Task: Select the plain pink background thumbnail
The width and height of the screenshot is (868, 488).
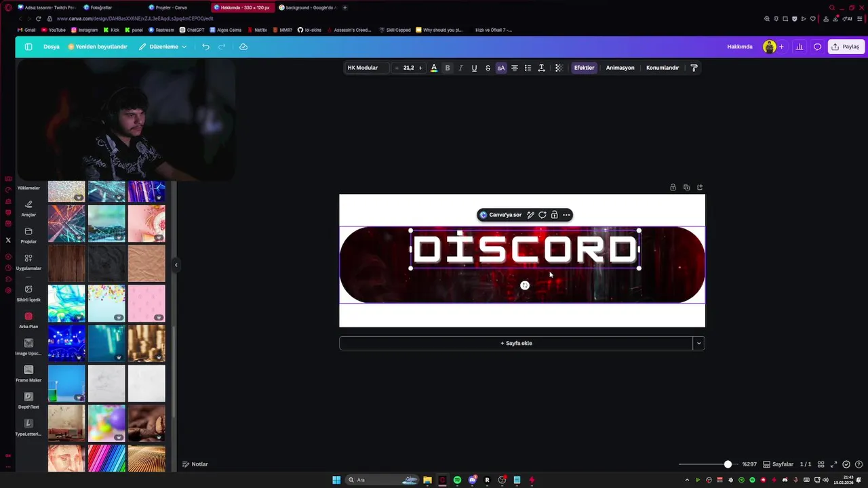Action: pos(146,303)
